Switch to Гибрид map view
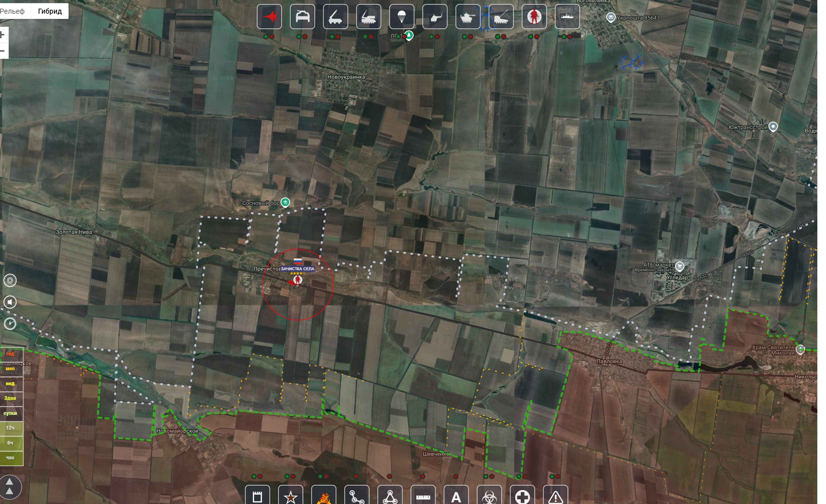Image resolution: width=826 pixels, height=504 pixels. point(50,11)
